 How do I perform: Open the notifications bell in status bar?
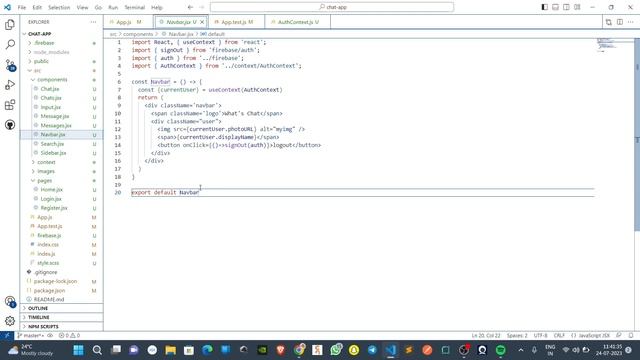tap(631, 336)
